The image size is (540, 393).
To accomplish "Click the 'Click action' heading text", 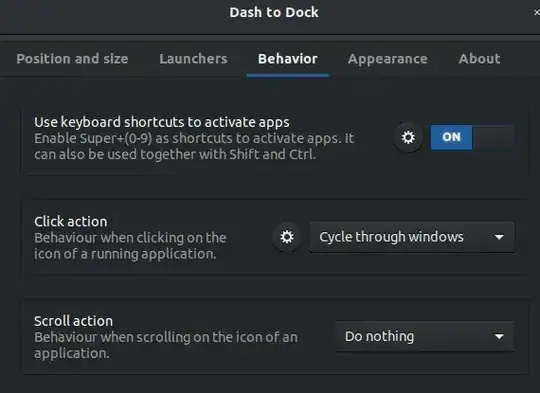I will click(71, 221).
